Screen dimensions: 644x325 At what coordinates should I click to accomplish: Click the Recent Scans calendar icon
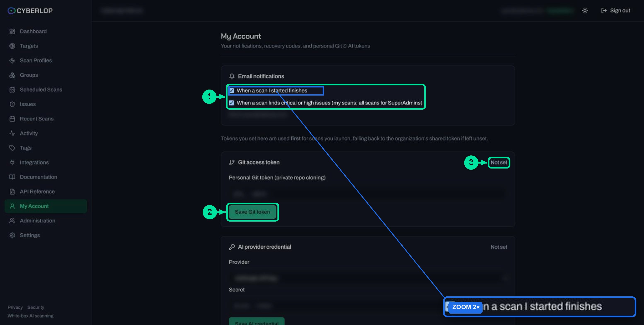click(12, 119)
